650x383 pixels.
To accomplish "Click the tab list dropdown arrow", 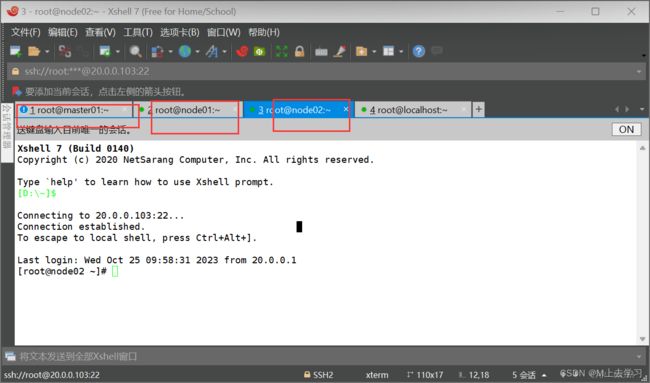I will (642, 109).
